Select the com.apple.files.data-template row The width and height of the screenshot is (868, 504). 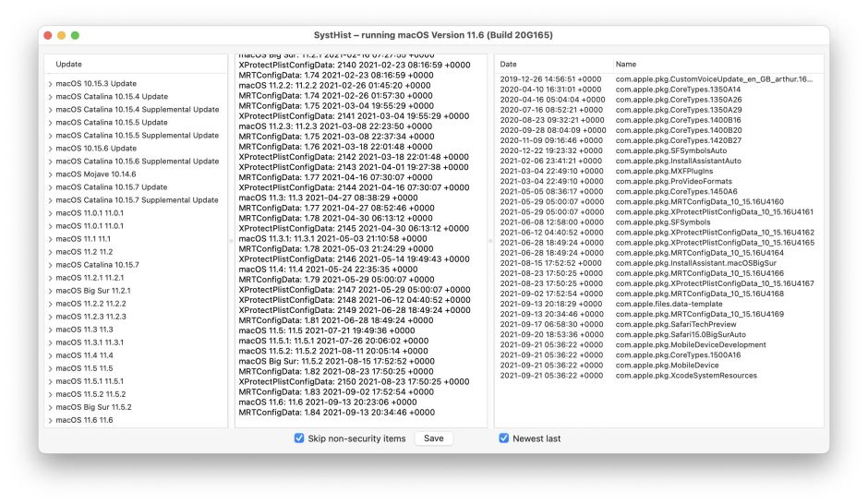(x=657, y=304)
